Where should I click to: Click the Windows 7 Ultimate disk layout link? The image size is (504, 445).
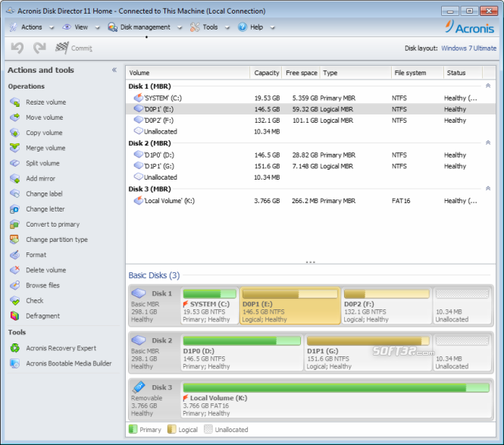point(468,49)
